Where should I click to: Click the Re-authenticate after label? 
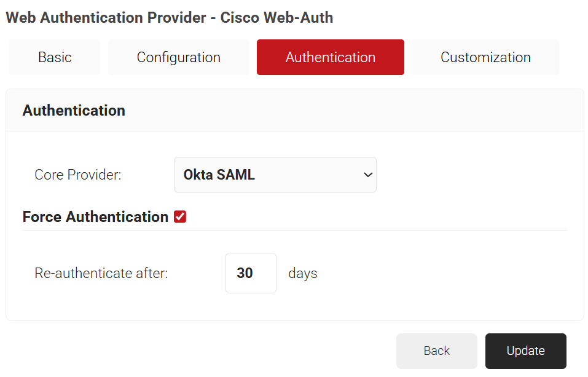coord(101,273)
